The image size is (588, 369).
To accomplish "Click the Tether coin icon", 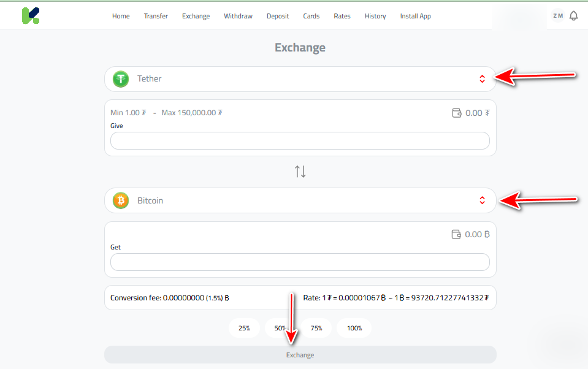I will tap(120, 78).
